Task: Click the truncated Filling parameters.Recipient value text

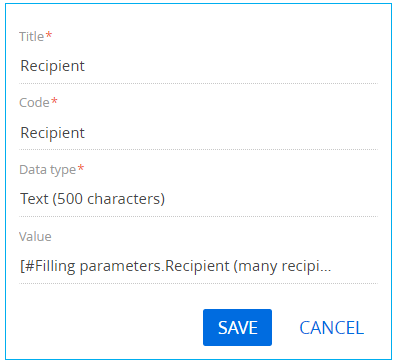Action: point(175,267)
